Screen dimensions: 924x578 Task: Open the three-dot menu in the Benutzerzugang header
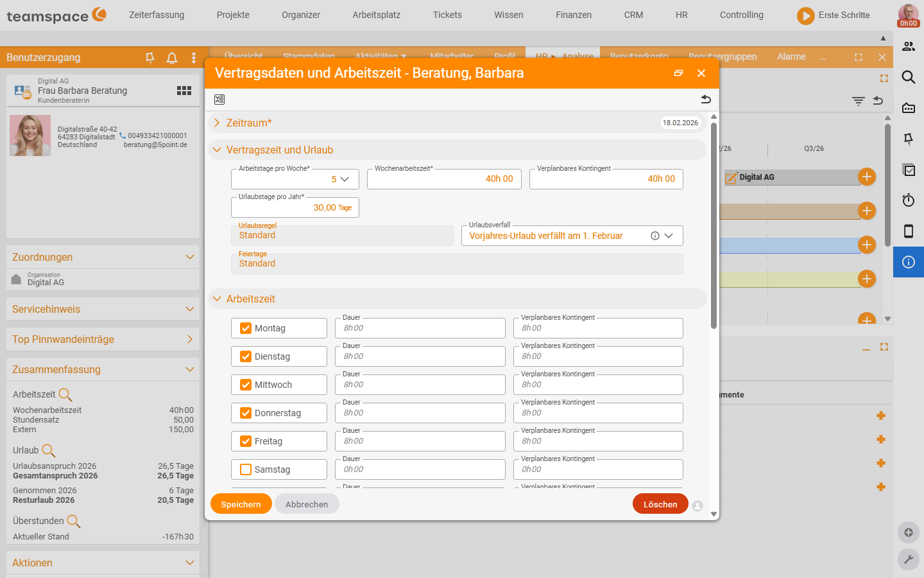(194, 58)
